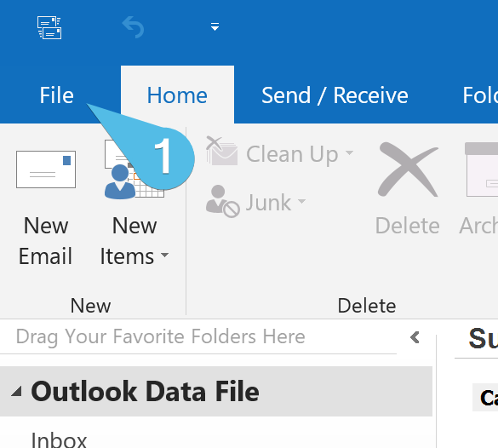Click the New Items icon
Viewport: 498px width, 448px height.
coord(135,169)
